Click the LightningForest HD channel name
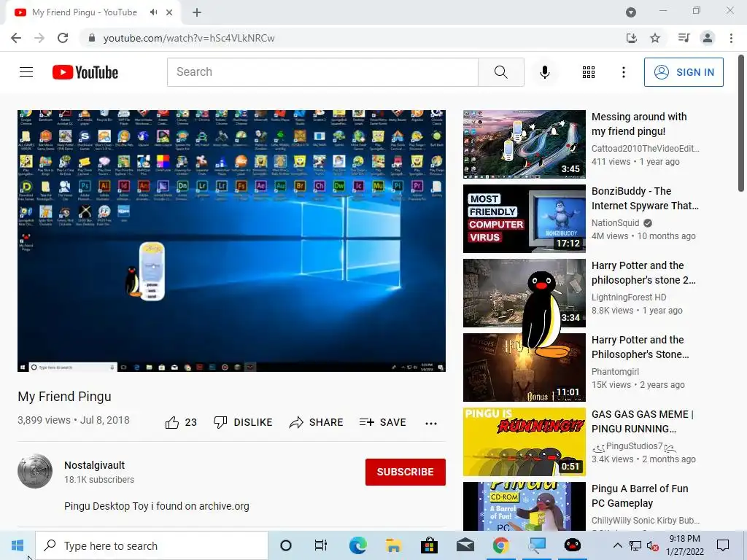The image size is (747, 560). coord(629,297)
